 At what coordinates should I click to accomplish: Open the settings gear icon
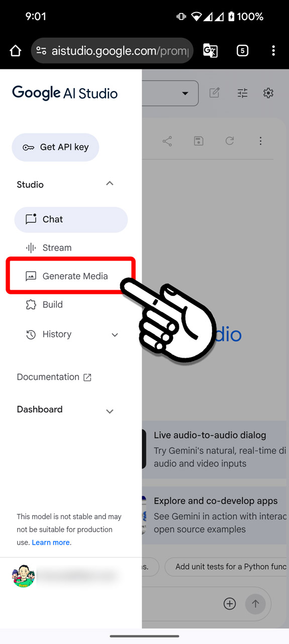[268, 93]
